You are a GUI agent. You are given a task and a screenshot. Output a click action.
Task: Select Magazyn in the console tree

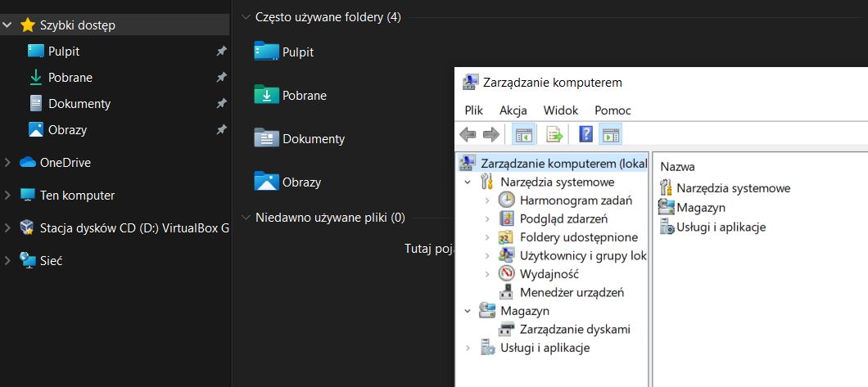click(525, 311)
